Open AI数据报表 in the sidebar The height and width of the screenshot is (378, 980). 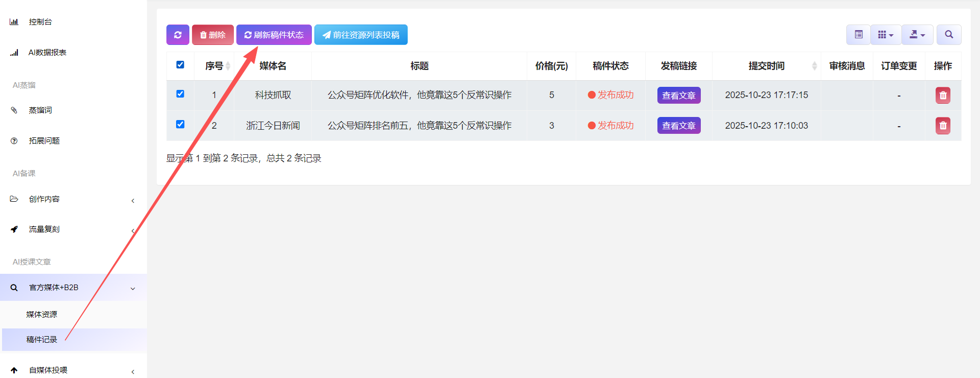click(x=47, y=53)
